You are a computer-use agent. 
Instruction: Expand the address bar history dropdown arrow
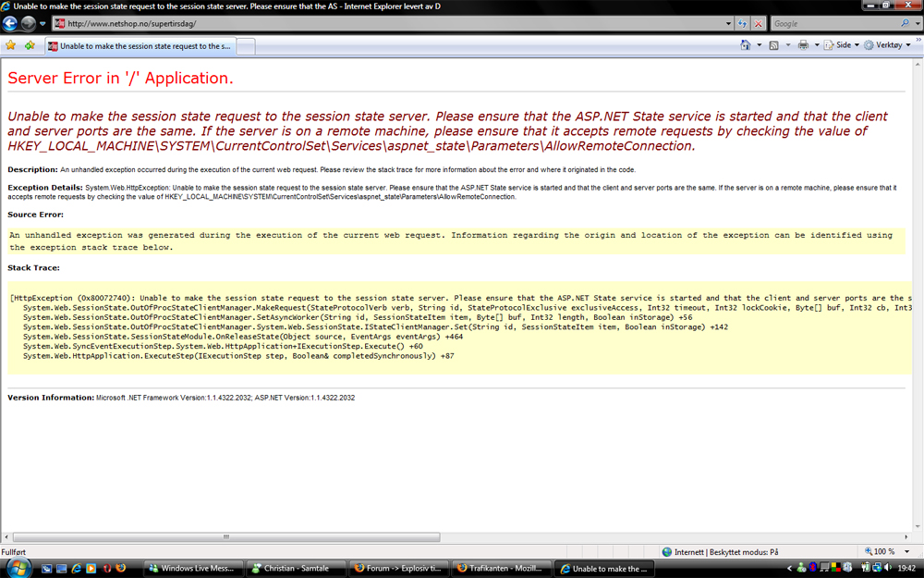[x=729, y=24]
